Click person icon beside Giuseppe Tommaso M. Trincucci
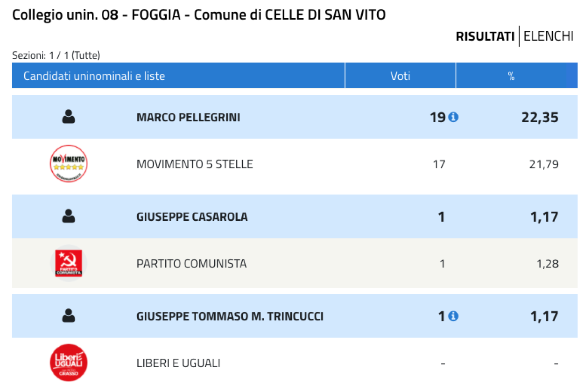 pos(69,316)
